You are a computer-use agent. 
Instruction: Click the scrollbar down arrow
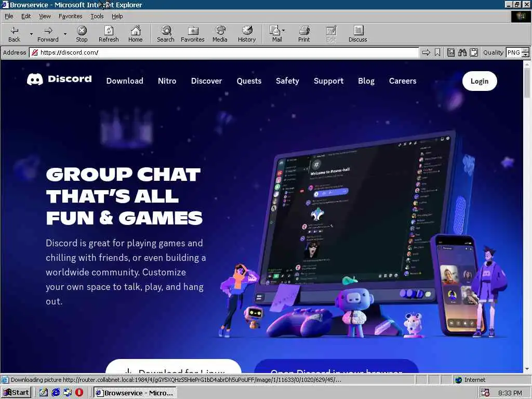(527, 369)
